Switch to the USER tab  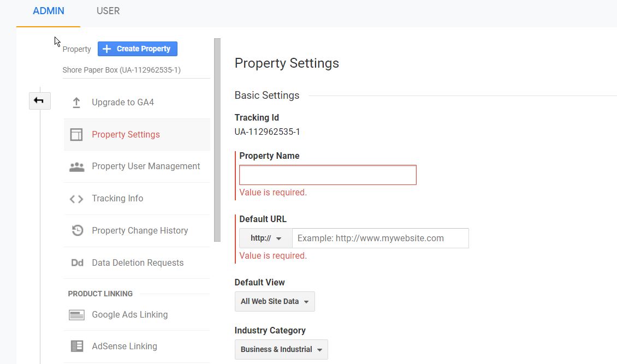tap(108, 11)
